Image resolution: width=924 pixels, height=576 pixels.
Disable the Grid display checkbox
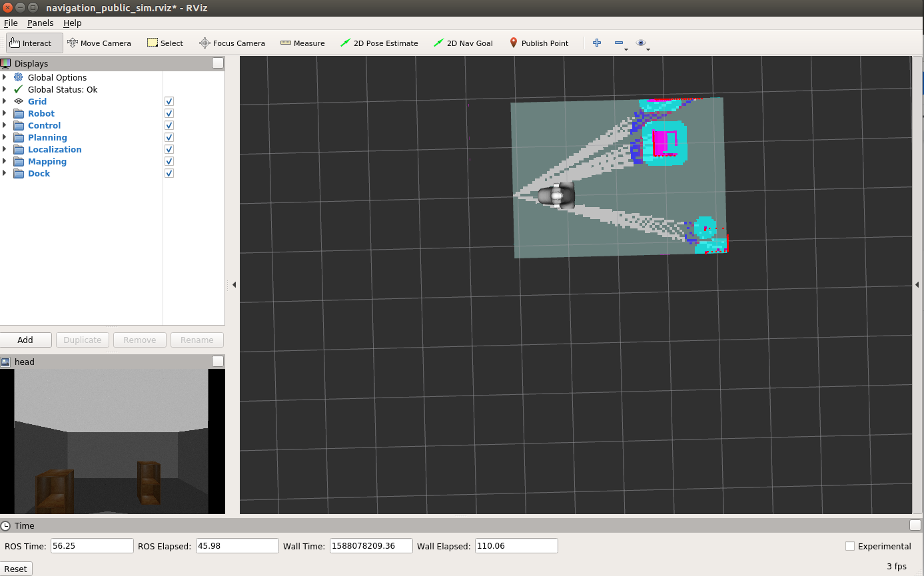(x=169, y=101)
